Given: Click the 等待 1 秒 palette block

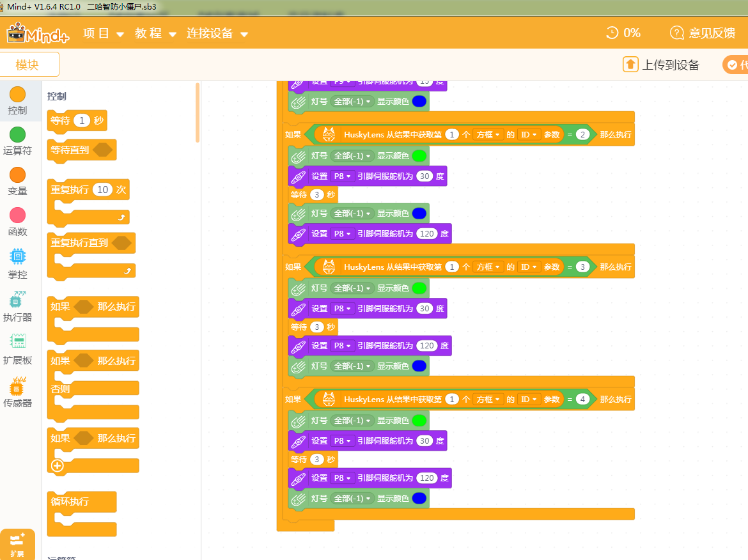Looking at the screenshot, I should tap(77, 121).
